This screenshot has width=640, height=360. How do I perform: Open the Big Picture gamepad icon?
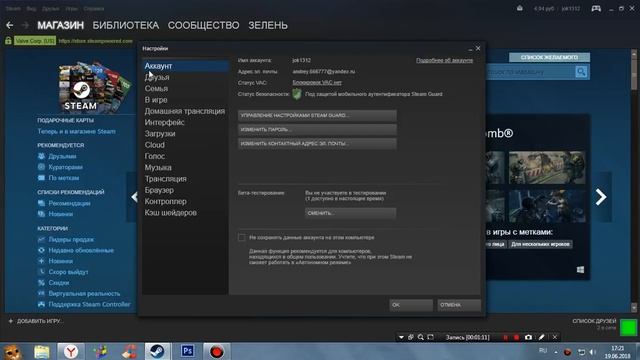(x=596, y=9)
